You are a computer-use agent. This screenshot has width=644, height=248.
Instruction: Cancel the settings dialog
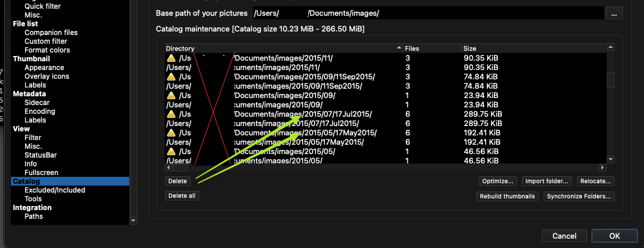[x=564, y=236]
